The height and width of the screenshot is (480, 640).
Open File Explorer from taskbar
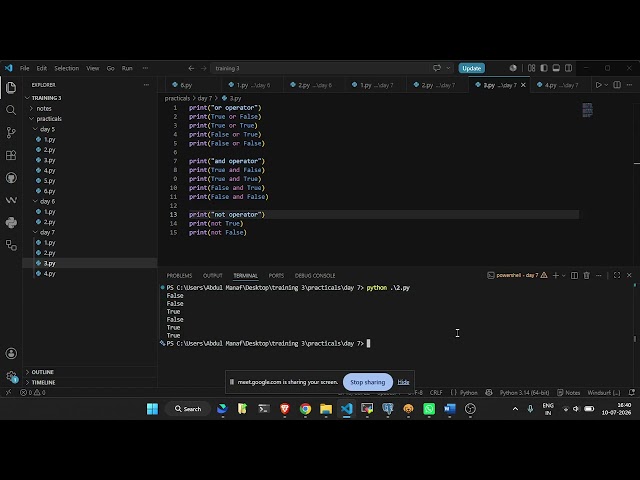pos(326,409)
